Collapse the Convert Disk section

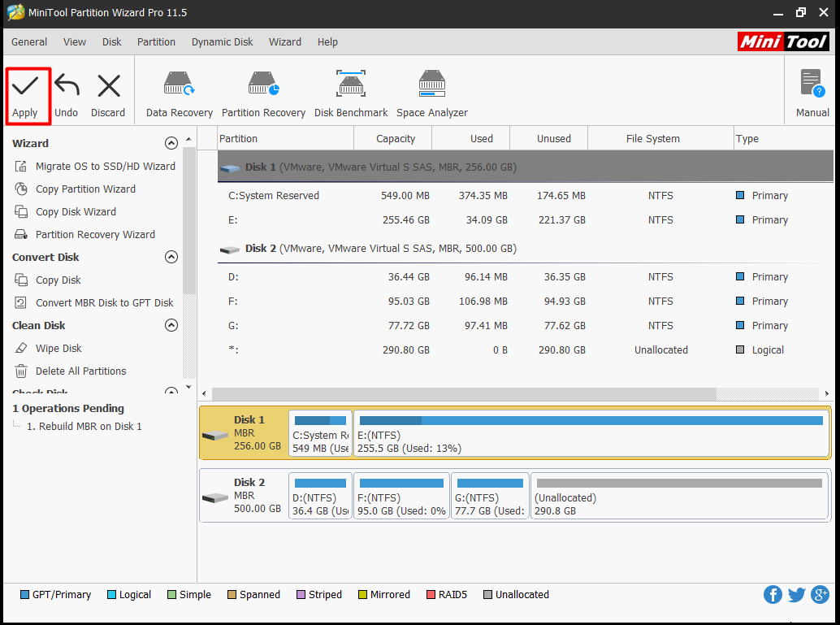[x=171, y=258]
